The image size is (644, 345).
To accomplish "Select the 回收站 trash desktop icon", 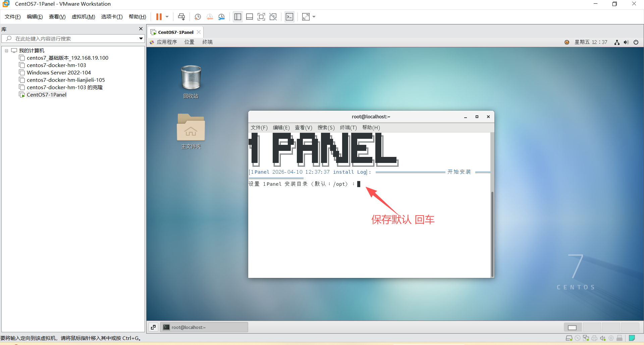I will coord(191,82).
